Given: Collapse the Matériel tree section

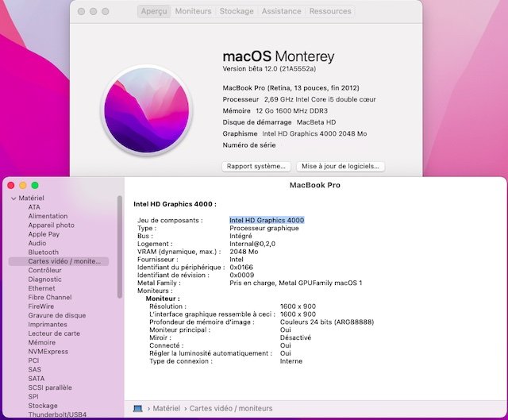Looking at the screenshot, I should click(13, 198).
